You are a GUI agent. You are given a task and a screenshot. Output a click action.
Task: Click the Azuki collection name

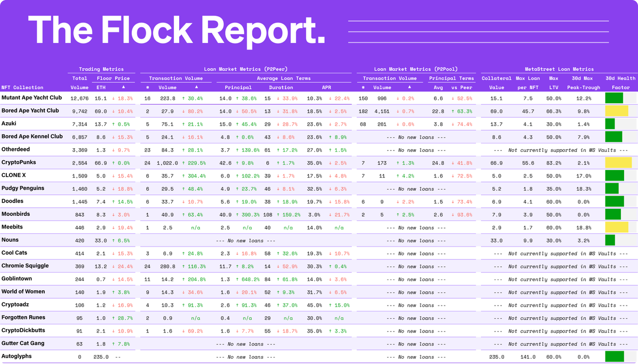(x=10, y=123)
